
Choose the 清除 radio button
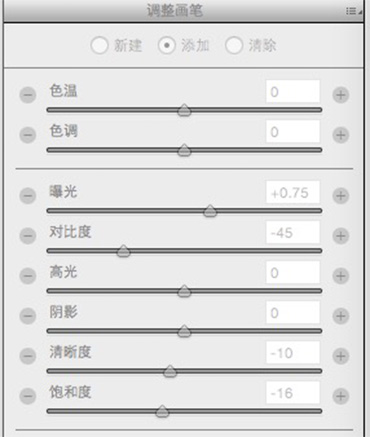234,45
